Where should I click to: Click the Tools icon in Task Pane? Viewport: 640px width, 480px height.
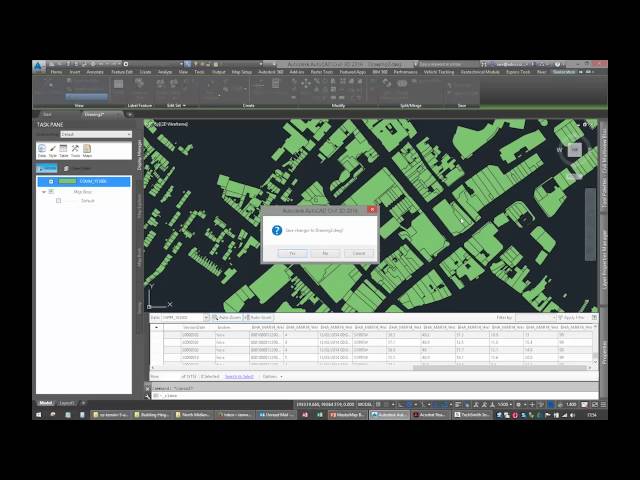coord(75,151)
